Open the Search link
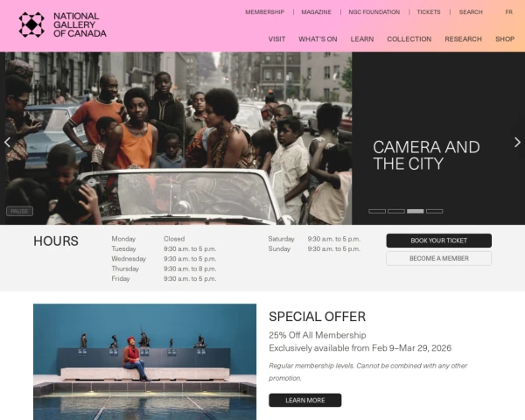Image resolution: width=525 pixels, height=420 pixels. pos(471,12)
